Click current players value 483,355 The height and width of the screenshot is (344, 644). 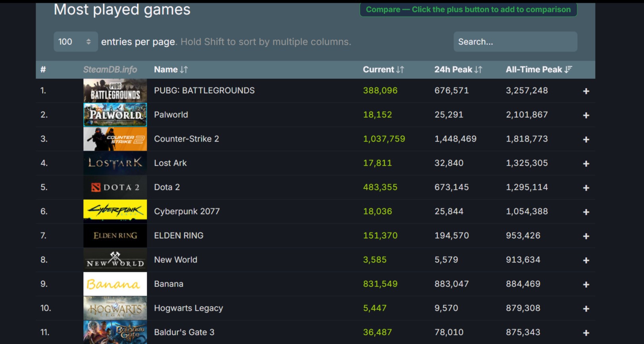[380, 187]
